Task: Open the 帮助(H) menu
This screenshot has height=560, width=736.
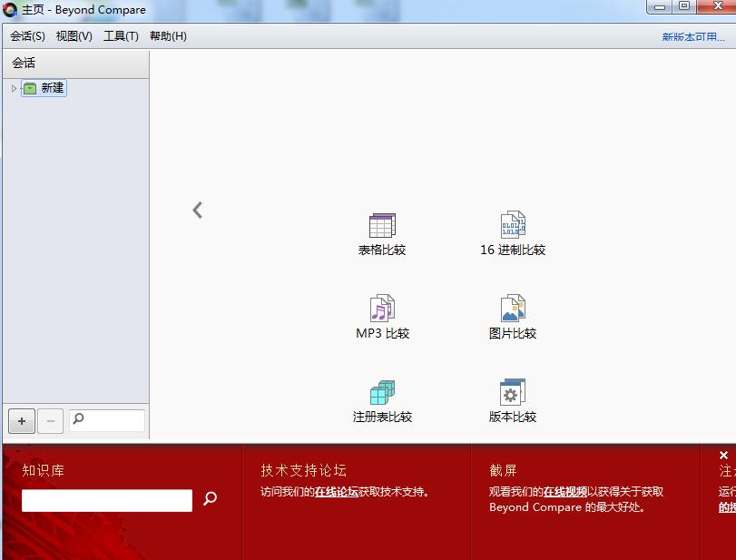Action: pyautogui.click(x=168, y=36)
